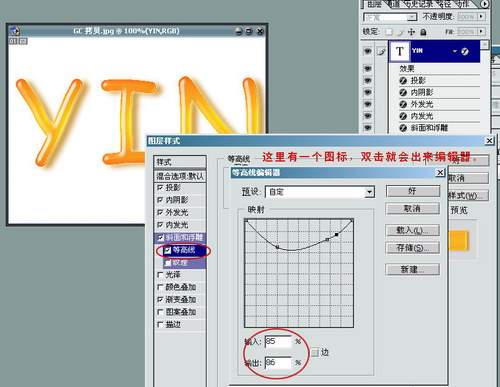This screenshot has height=387, width=500.
Task: Click the T text thumbnail of YIN layer
Action: click(399, 51)
